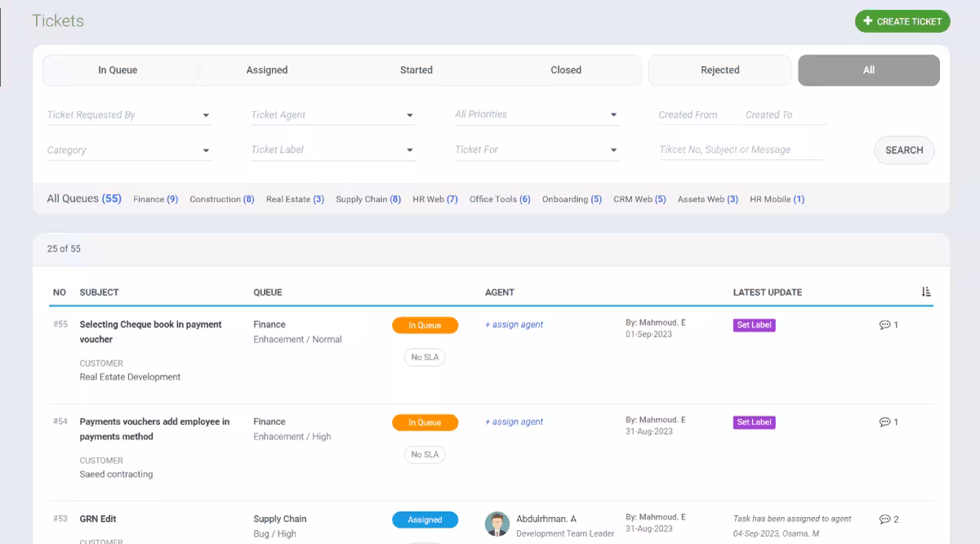The width and height of the screenshot is (980, 544).
Task: Click AGENT column header
Action: coord(500,292)
